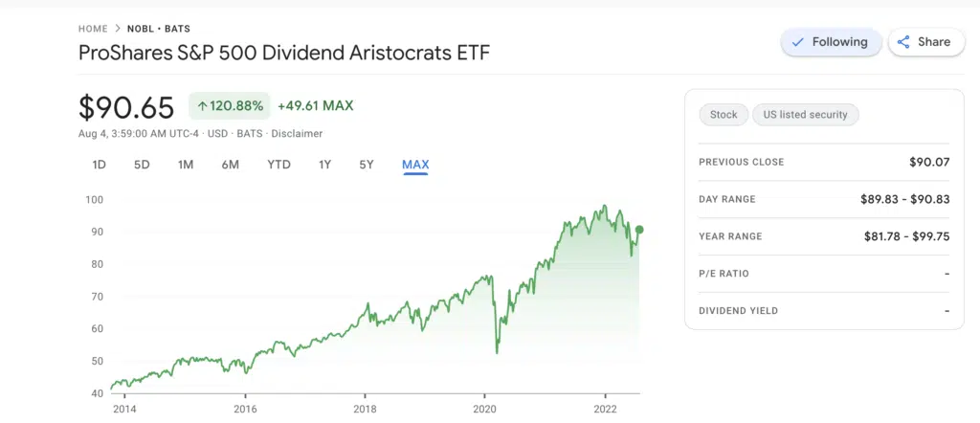Click the green endpoint dot on the chart
980x423 pixels.
tap(639, 230)
